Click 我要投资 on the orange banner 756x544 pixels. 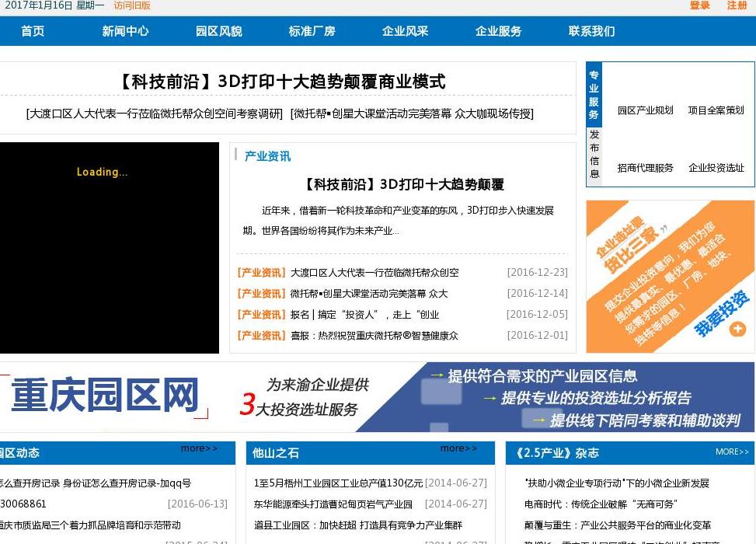[x=721, y=313]
